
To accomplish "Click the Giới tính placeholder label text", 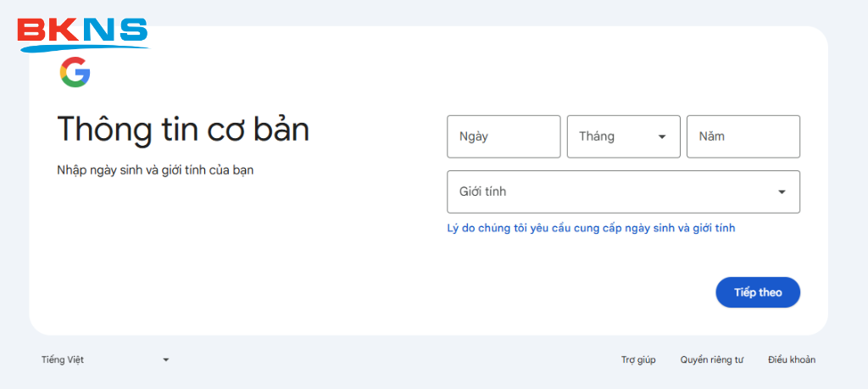I will click(x=482, y=192).
